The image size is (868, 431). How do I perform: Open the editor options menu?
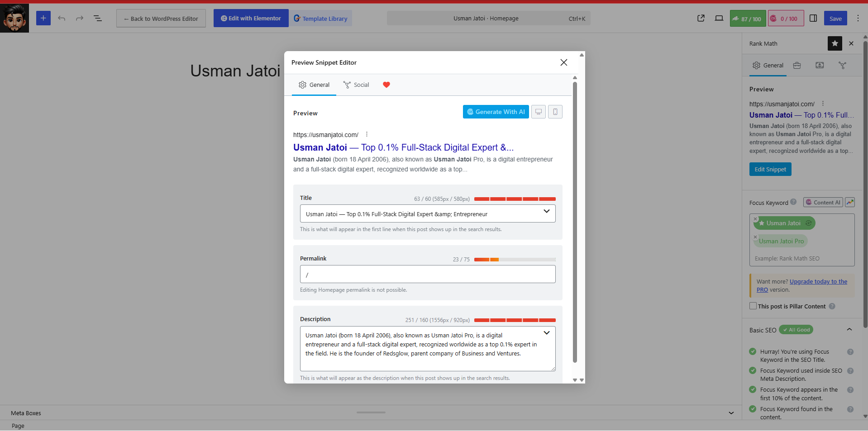click(x=858, y=19)
